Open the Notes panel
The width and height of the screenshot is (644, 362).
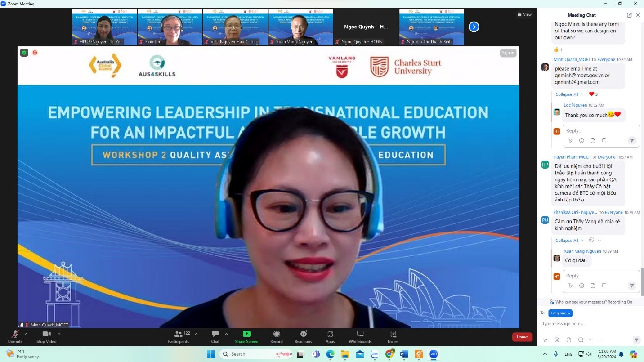coord(393,336)
